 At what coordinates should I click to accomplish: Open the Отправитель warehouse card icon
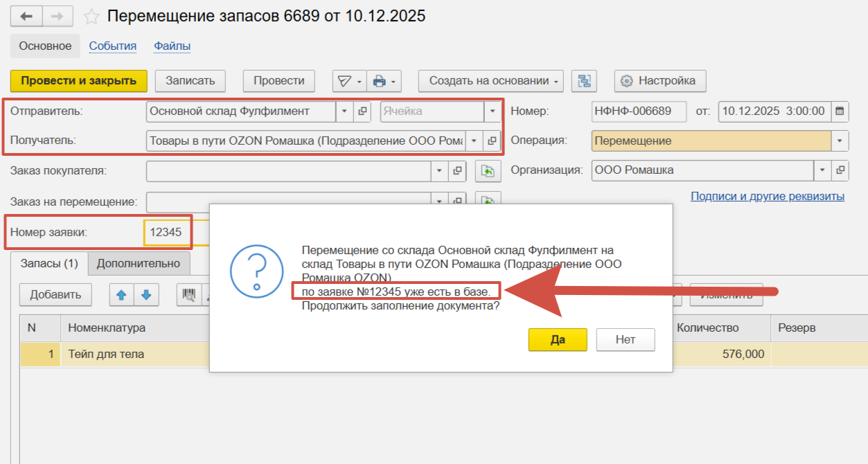click(x=362, y=111)
